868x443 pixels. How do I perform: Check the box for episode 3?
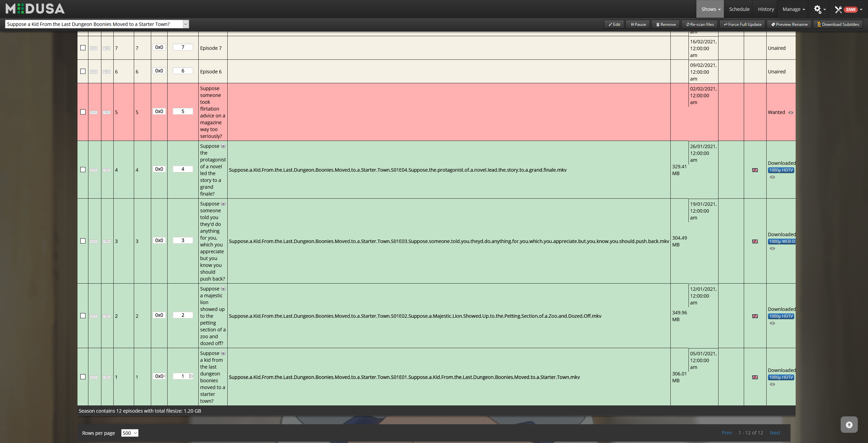[83, 241]
